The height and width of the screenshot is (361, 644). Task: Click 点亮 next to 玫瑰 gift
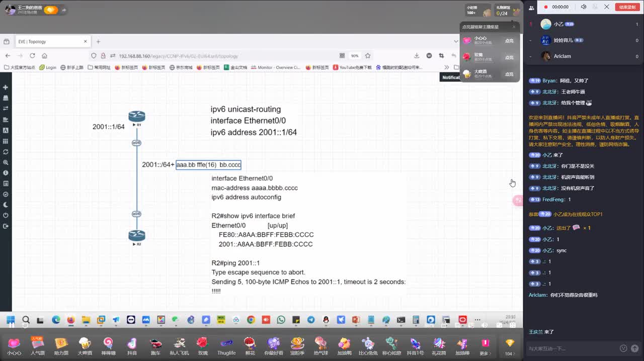(x=509, y=57)
